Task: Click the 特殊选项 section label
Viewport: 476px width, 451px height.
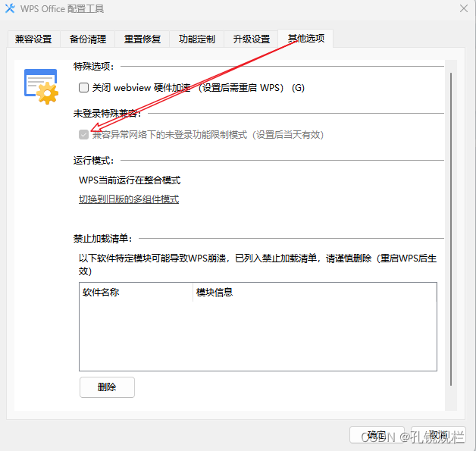Action: point(93,66)
